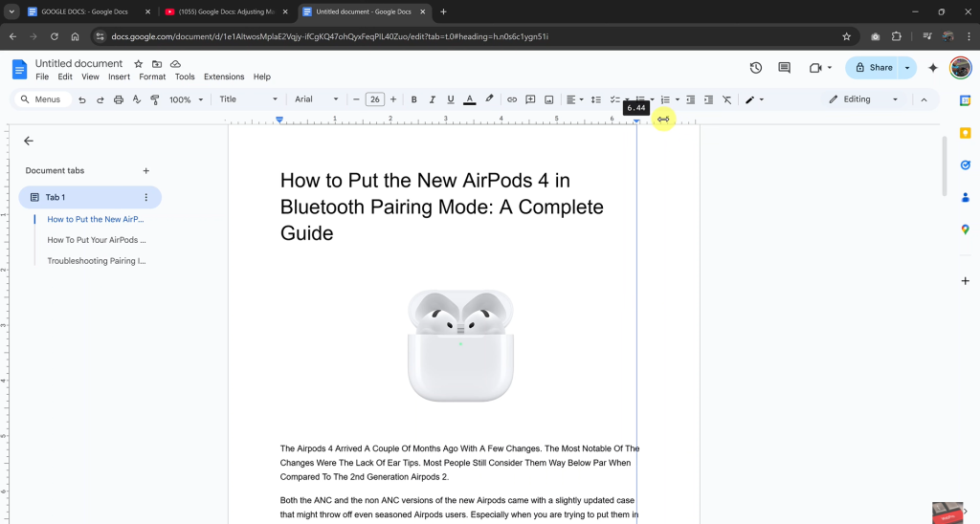Open the Tools menu
This screenshot has width=980, height=524.
[x=185, y=76]
